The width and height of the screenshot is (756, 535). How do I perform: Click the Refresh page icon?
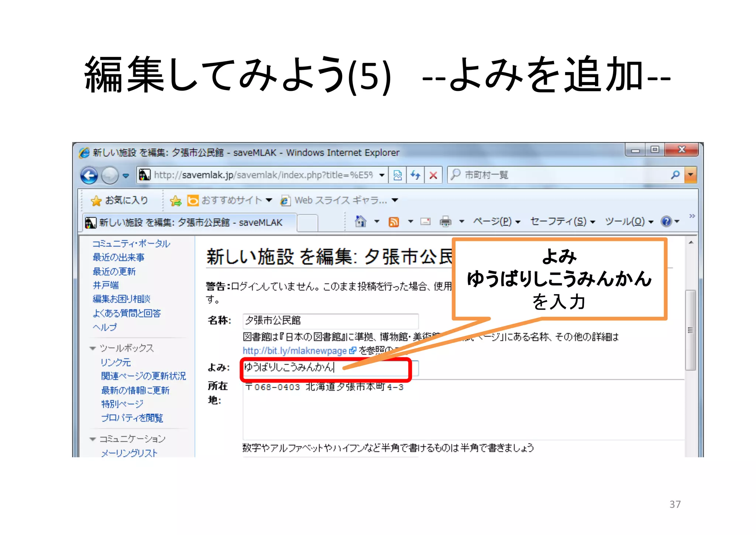416,175
